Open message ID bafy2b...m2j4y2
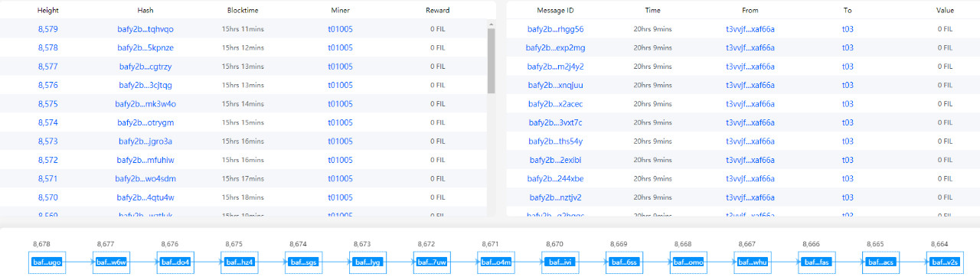980x280 pixels. (x=556, y=67)
